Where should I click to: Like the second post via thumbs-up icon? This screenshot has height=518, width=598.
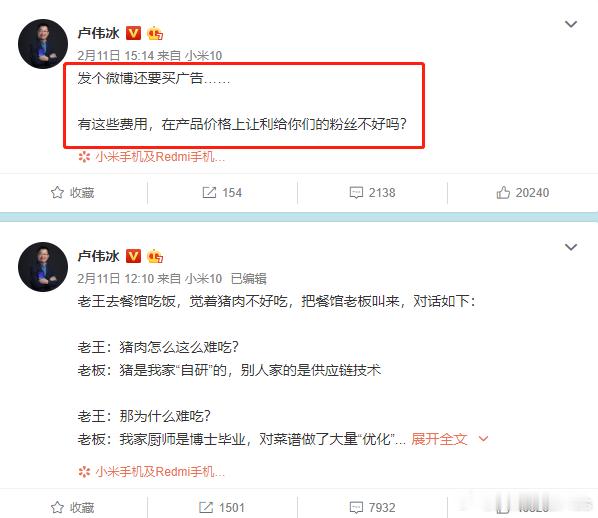coord(503,507)
